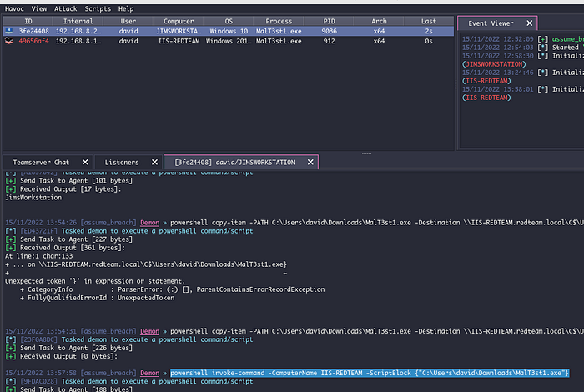Click PID 9036 cell

coord(329,31)
